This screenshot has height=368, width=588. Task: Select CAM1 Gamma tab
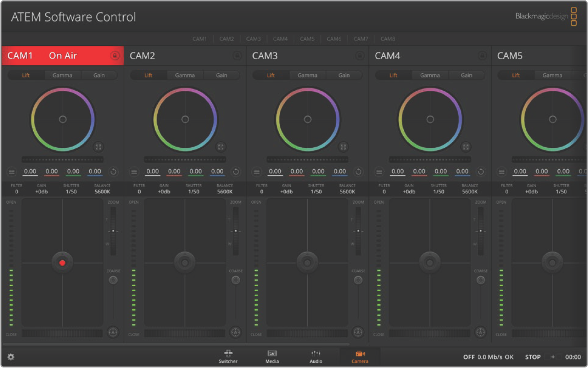click(62, 75)
